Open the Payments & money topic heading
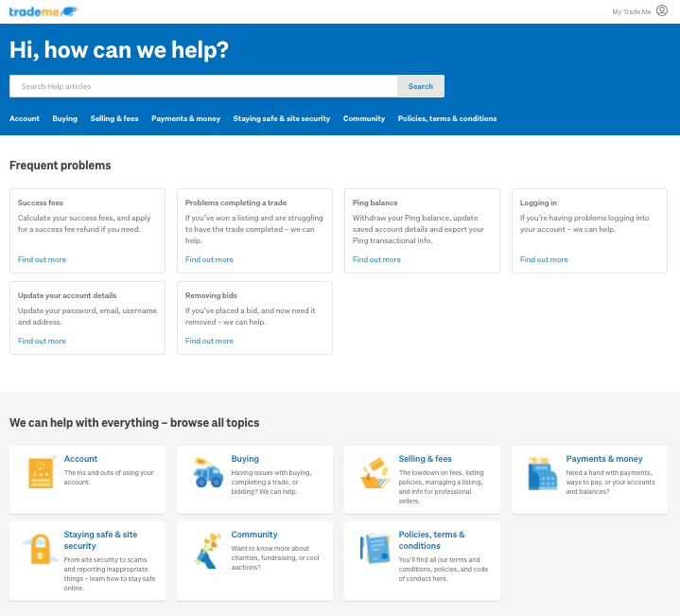 (x=604, y=459)
